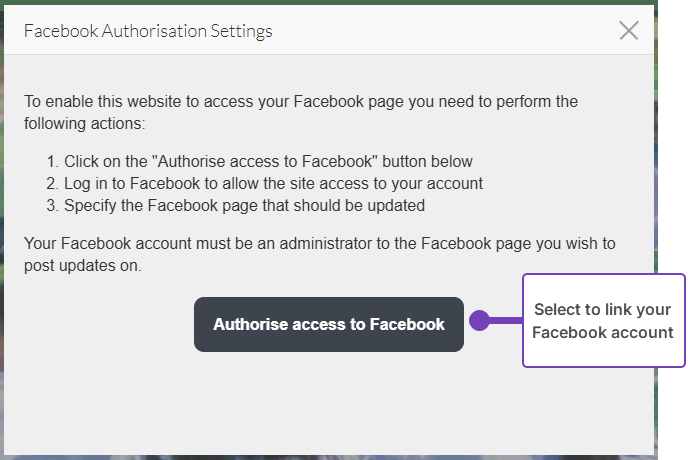Click the 'following actions:' text line
The image size is (688, 460).
click(85, 123)
